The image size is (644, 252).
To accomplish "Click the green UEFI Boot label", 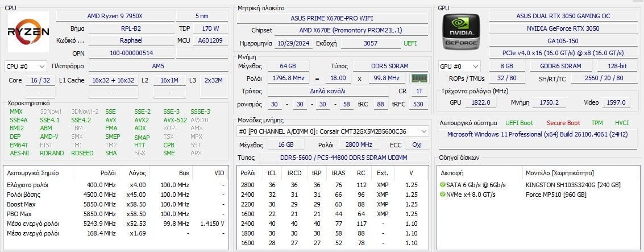I will 519,123.
